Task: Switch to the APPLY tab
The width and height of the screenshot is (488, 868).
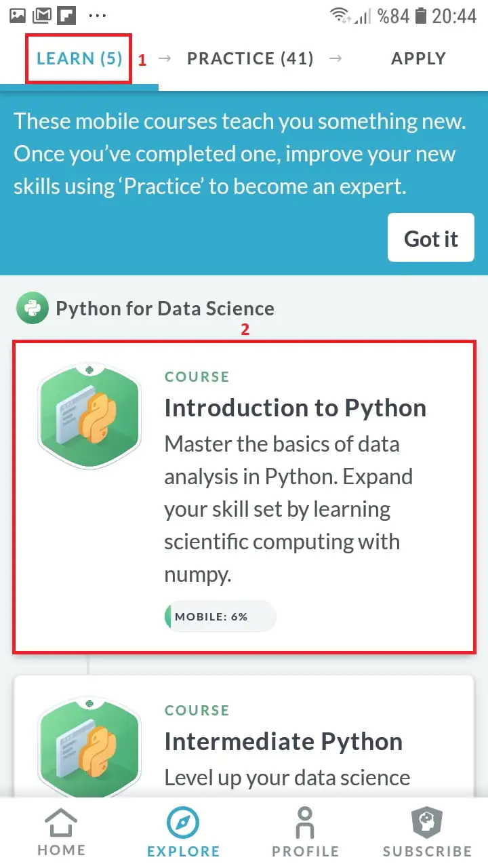Action: (418, 59)
